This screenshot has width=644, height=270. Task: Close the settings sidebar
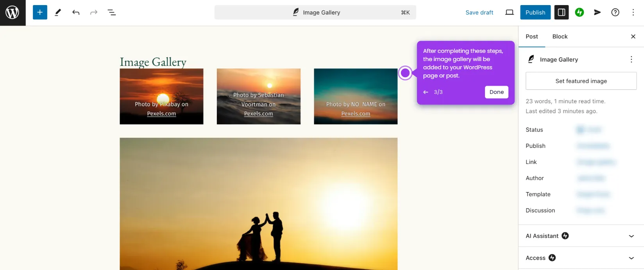point(633,36)
